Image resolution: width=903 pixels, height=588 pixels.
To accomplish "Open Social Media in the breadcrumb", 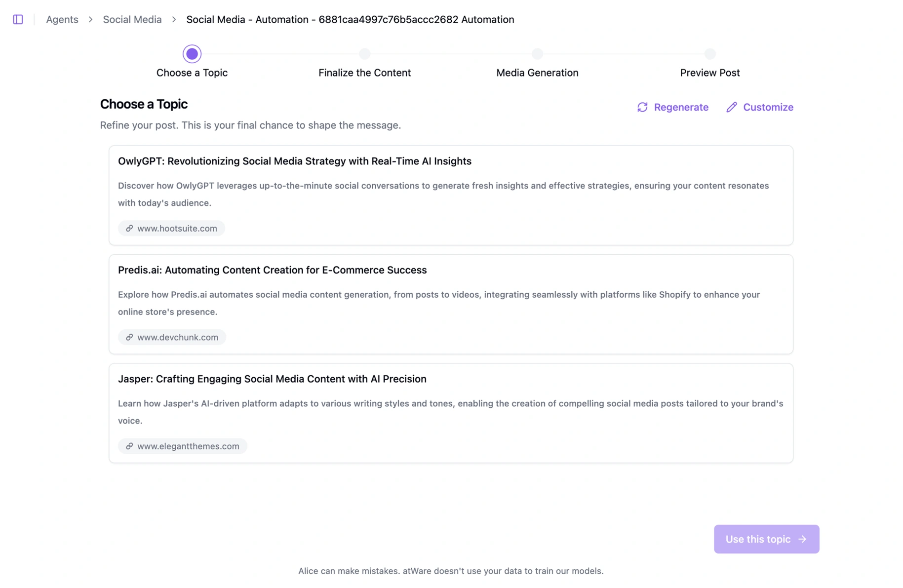I will 132,19.
